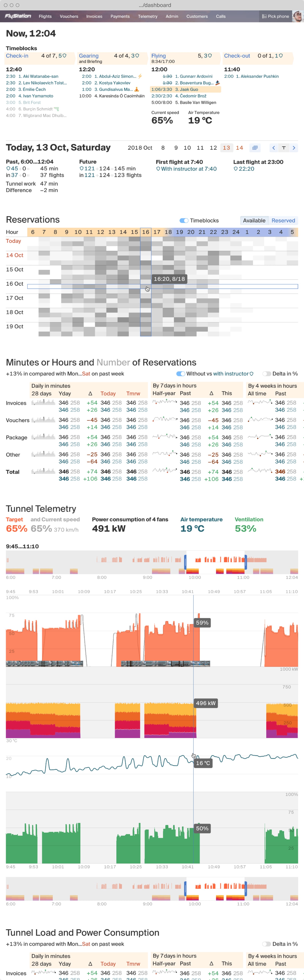Go to the Invoices section
The height and width of the screenshot is (980, 304).
click(x=94, y=16)
